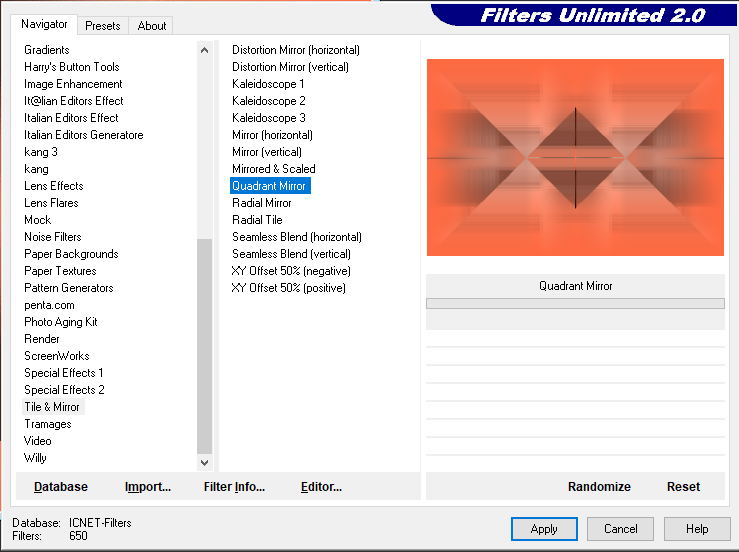Select Harry's Button Tools category

coord(72,67)
